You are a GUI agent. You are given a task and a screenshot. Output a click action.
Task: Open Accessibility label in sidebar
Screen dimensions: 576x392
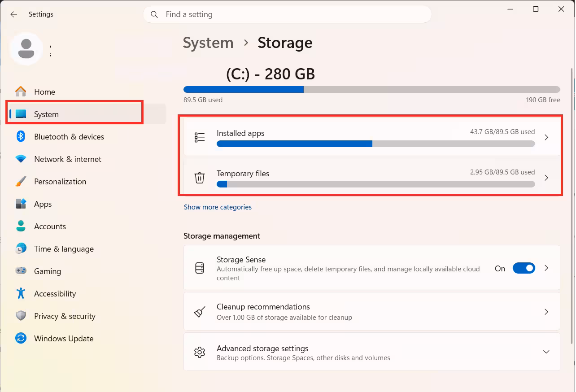55,294
